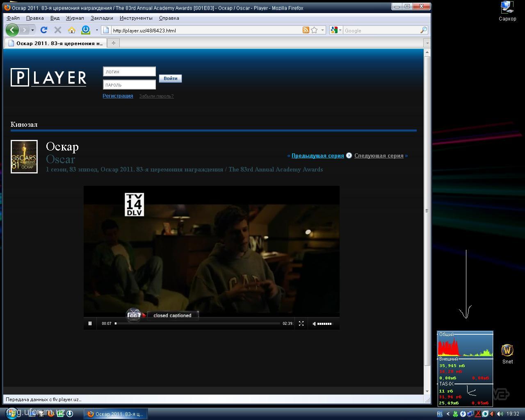Click the ПАРОЛЬ password field
Viewport: 525px width, 420px height.
click(129, 84)
